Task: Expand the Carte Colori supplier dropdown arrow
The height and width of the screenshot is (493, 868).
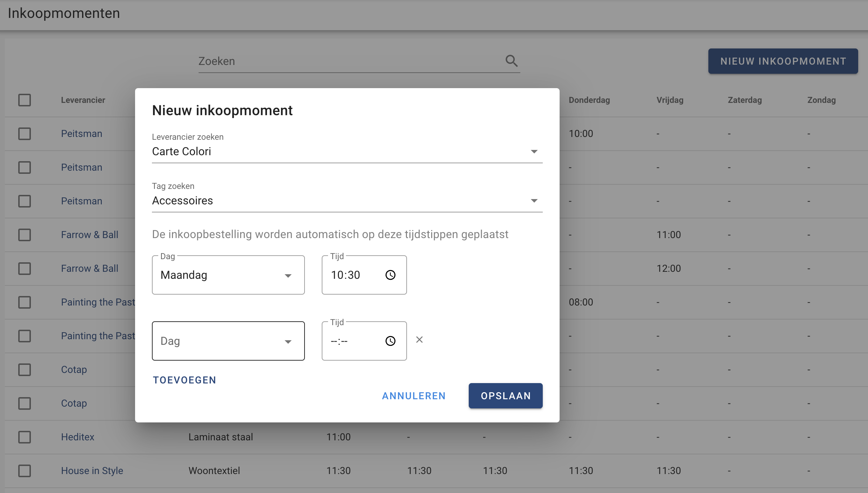Action: point(534,152)
